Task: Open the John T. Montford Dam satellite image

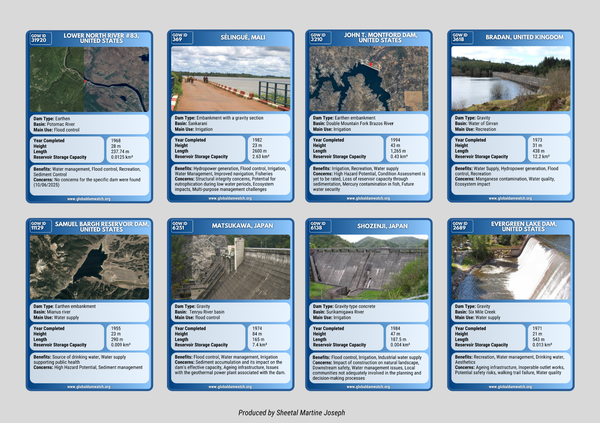Action: click(369, 80)
